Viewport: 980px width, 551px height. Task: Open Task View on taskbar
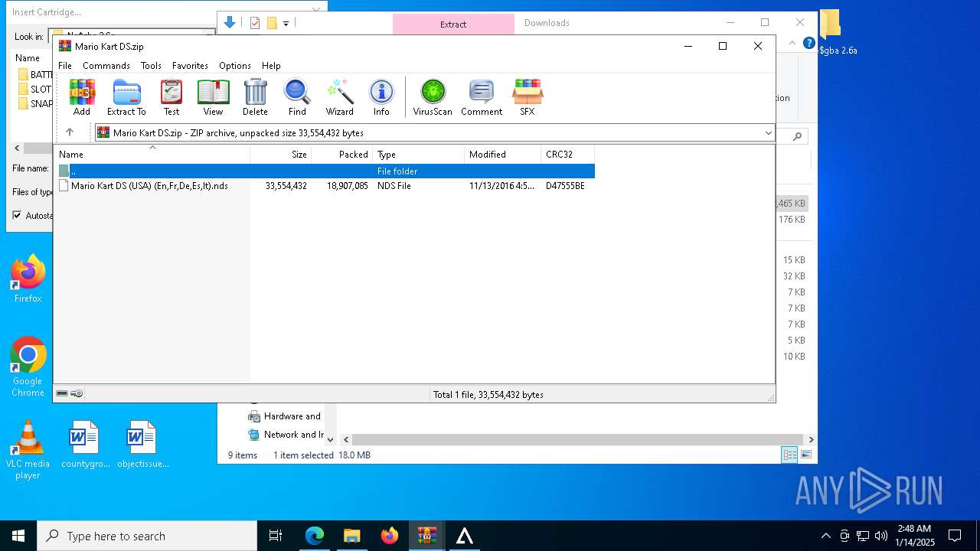point(276,536)
